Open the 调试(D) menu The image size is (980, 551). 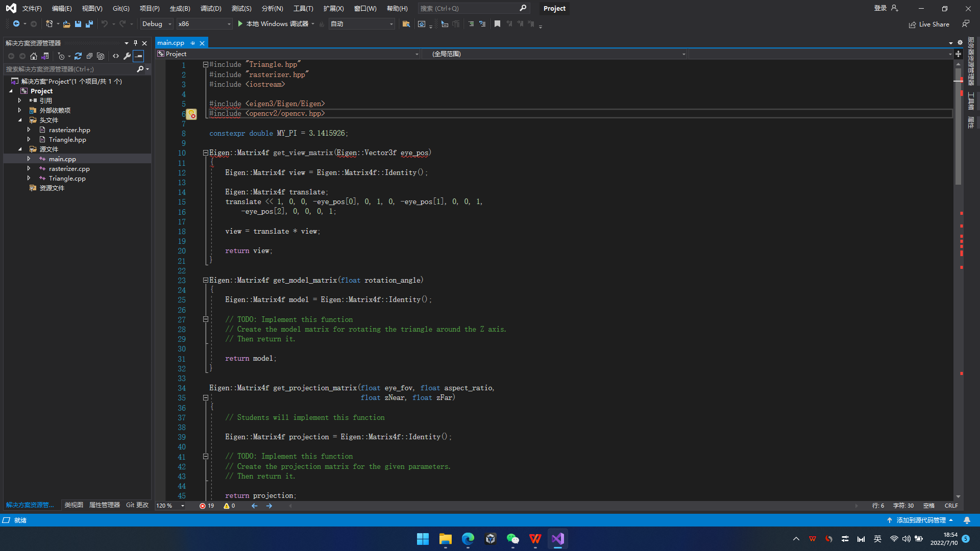(211, 8)
